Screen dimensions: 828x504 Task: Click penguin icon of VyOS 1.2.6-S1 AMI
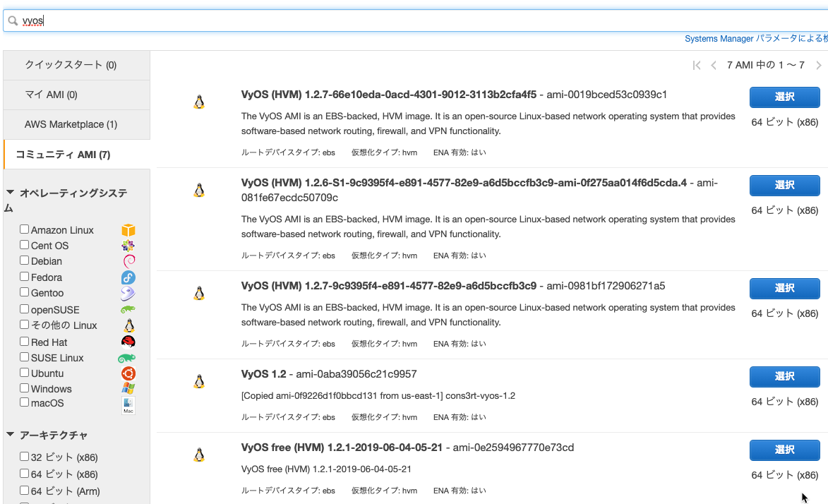(199, 190)
